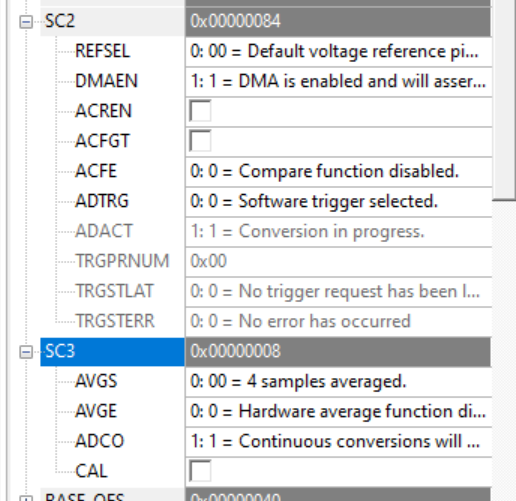Toggle the ACFGT checkbox
The image size is (516, 501).
tap(200, 141)
